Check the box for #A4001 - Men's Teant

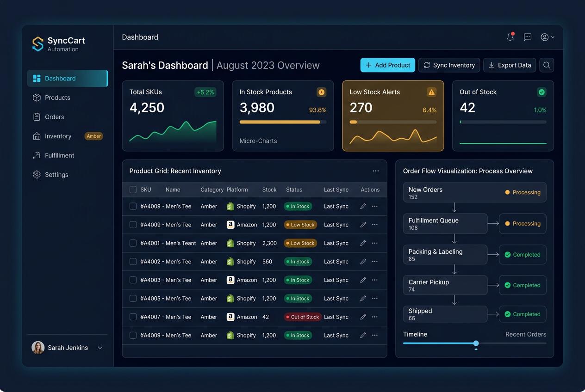[x=133, y=243]
